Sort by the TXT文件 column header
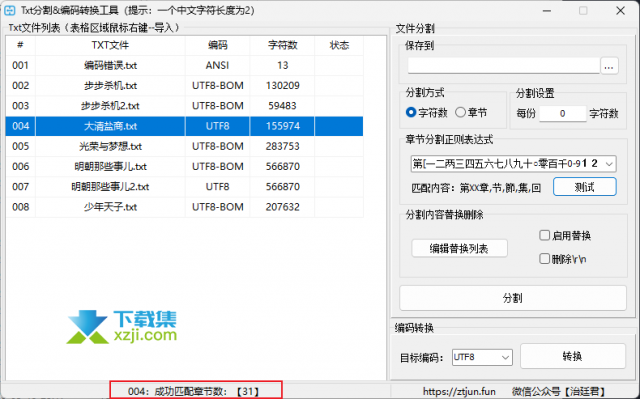This screenshot has width=640, height=399. [110, 45]
